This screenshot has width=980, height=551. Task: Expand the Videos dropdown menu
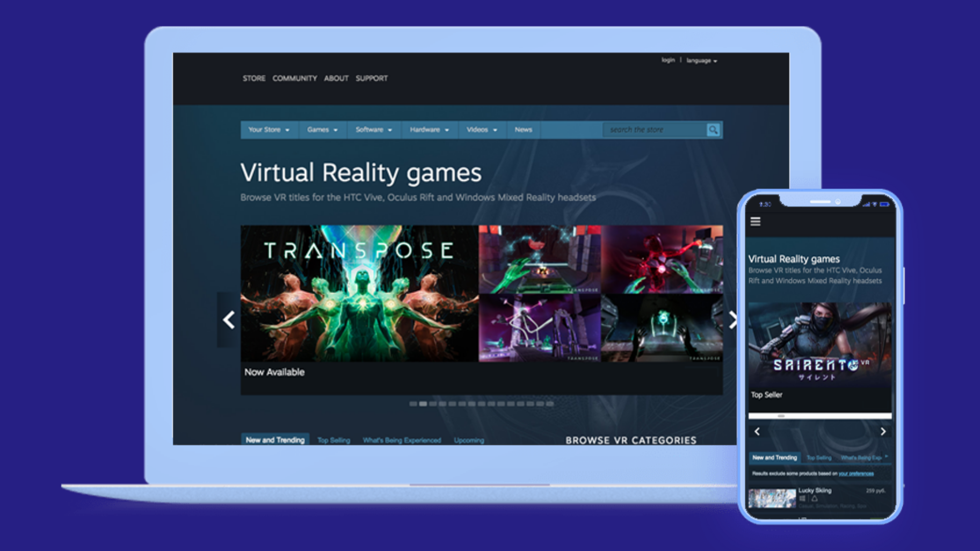point(482,130)
